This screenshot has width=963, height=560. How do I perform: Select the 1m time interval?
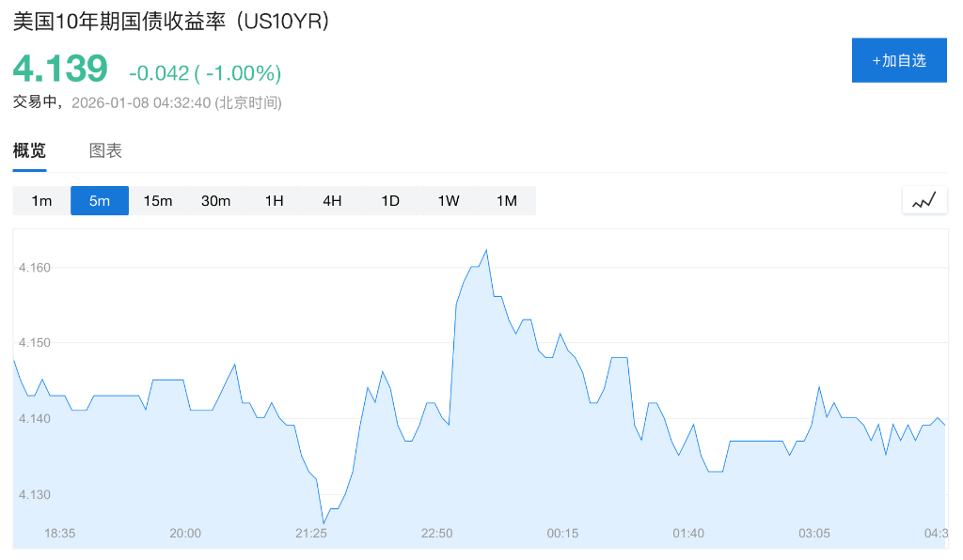41,200
